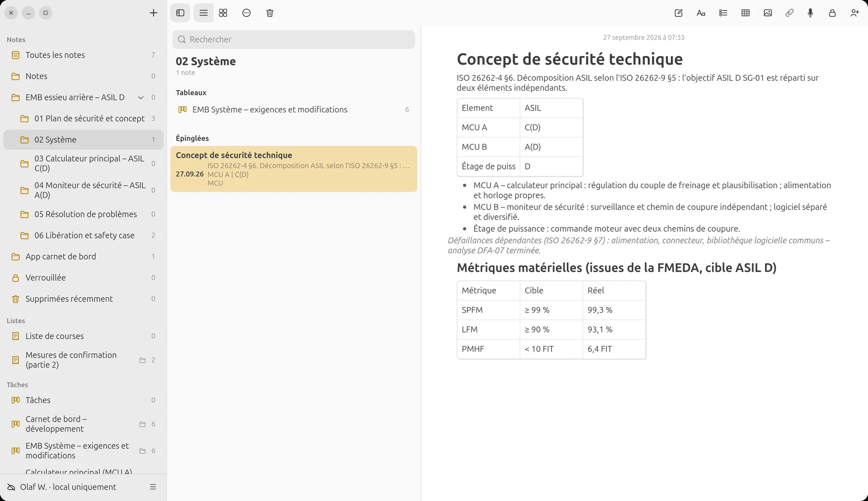Open Liste de courses list
Screen dimensions: 868x501
point(83,336)
